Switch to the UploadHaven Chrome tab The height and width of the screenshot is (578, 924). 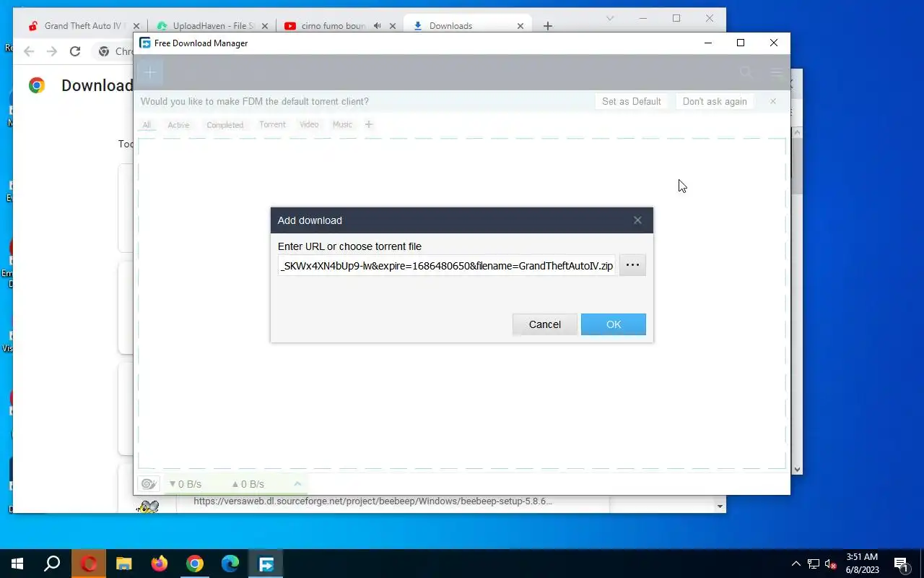coord(204,26)
